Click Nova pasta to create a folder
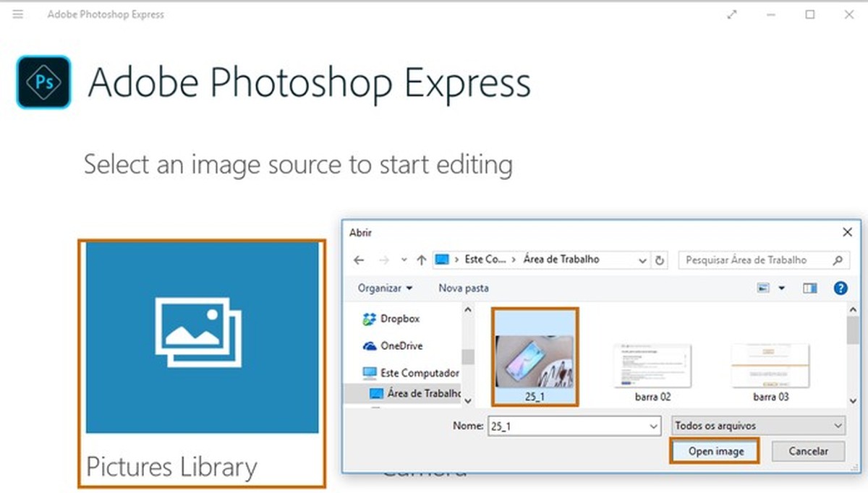The width and height of the screenshot is (868, 493). pos(464,288)
